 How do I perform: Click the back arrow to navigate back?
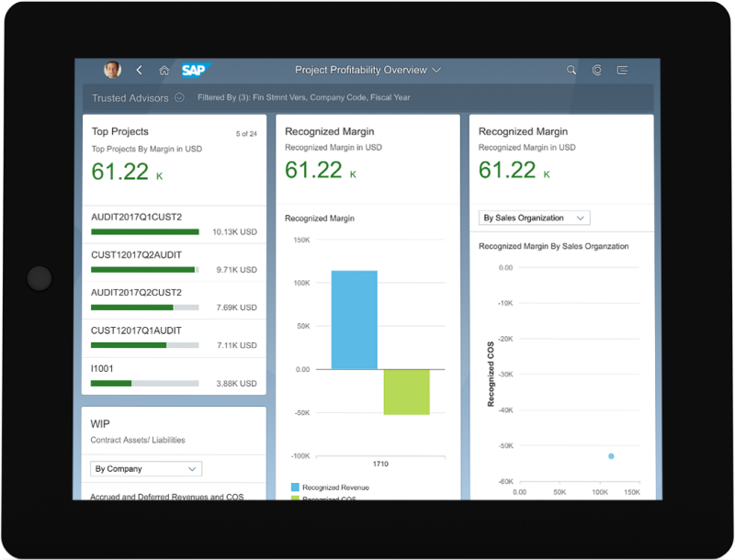pyautogui.click(x=139, y=69)
